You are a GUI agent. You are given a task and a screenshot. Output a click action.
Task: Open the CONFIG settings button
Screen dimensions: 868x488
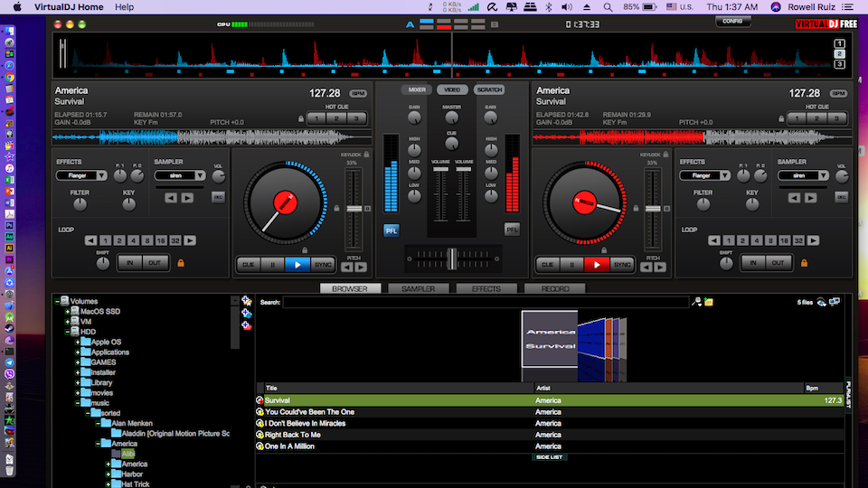coord(732,22)
